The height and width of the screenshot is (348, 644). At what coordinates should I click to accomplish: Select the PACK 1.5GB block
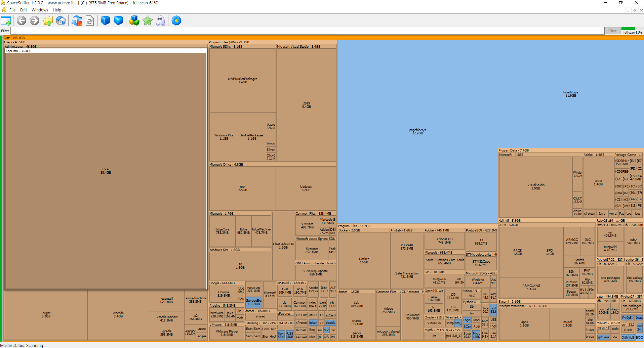[x=518, y=252]
